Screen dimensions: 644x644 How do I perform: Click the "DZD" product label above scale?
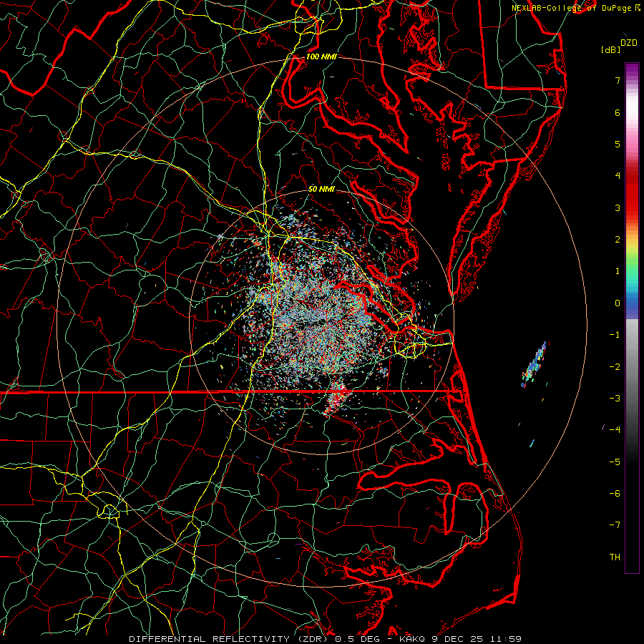(629, 43)
